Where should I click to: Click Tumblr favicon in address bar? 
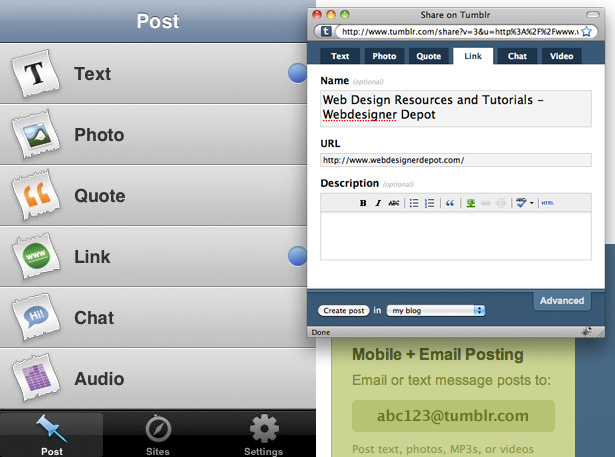click(x=326, y=31)
